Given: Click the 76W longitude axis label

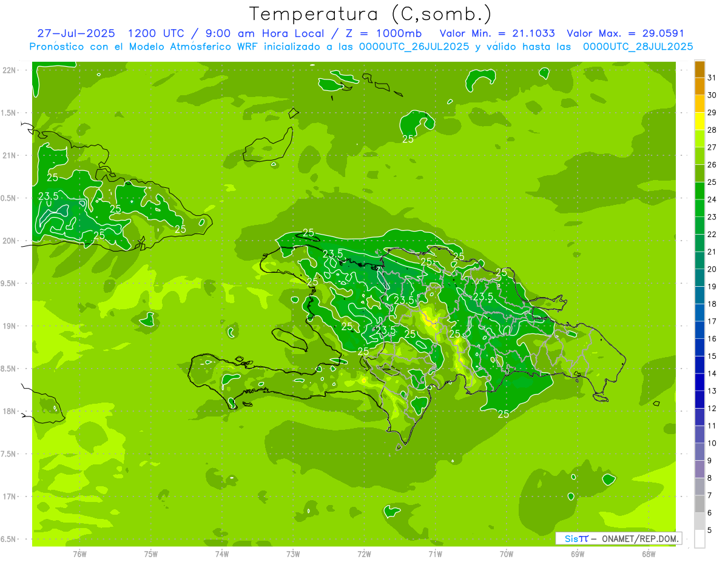Looking at the screenshot, I should tap(79, 554).
